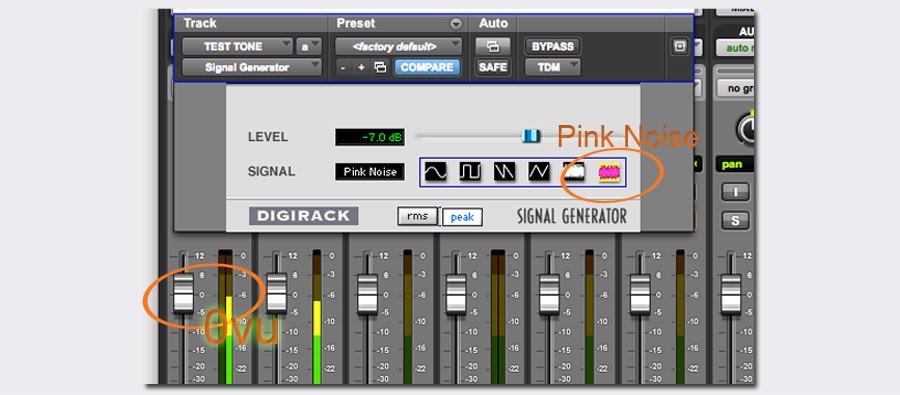The height and width of the screenshot is (395, 900).
Task: Click the Track header label
Action: [x=200, y=24]
